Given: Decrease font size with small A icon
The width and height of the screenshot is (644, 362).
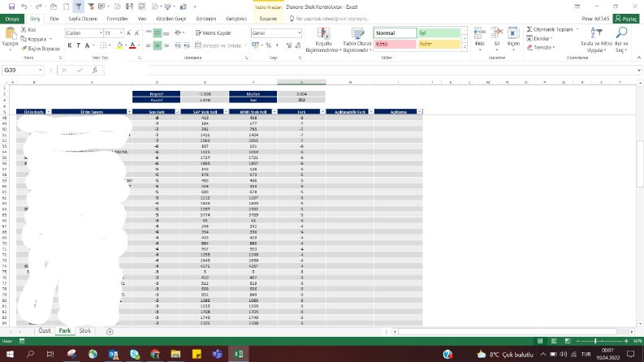Looking at the screenshot, I should 136,32.
